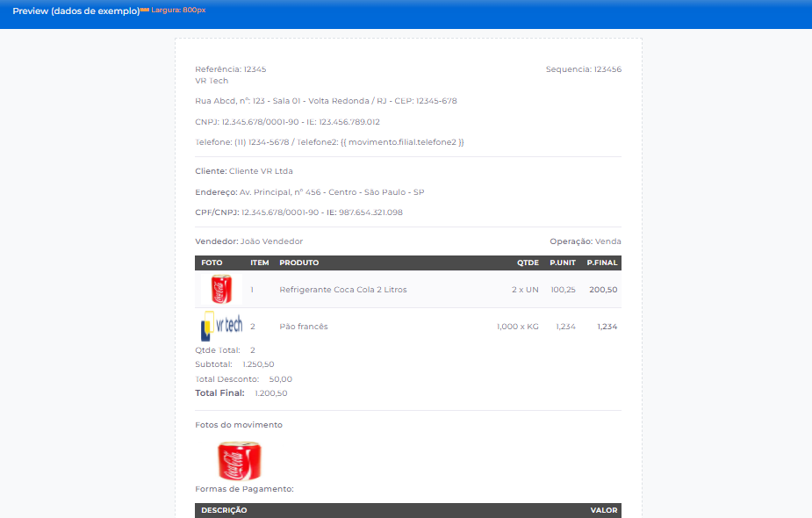Click the 'Preview (dados de exemplo)' title

click(76, 11)
